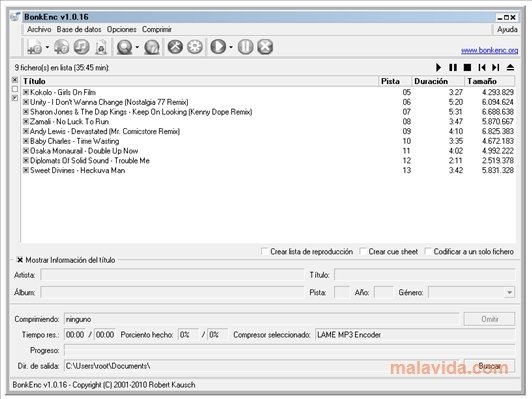Select Diplomats Of Solid Sound - Trouble Me

(268, 161)
